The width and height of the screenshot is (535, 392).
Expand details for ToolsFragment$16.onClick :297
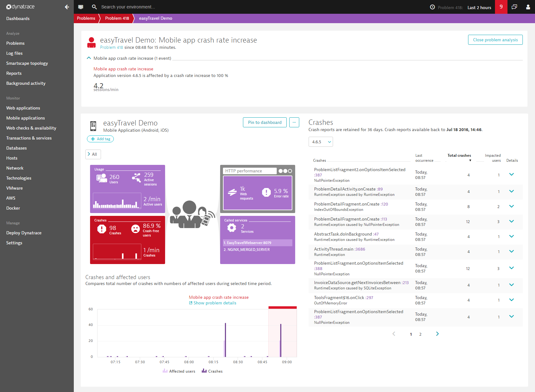512,300
